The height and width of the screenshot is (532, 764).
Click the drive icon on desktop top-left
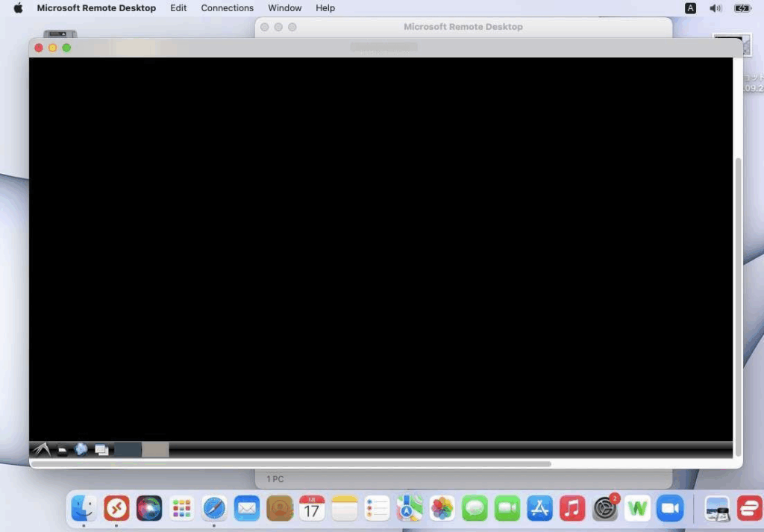coord(60,34)
